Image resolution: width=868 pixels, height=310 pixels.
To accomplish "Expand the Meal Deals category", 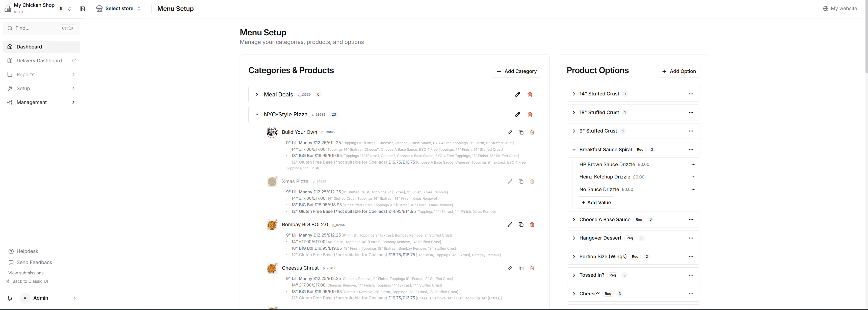I will coord(257,95).
